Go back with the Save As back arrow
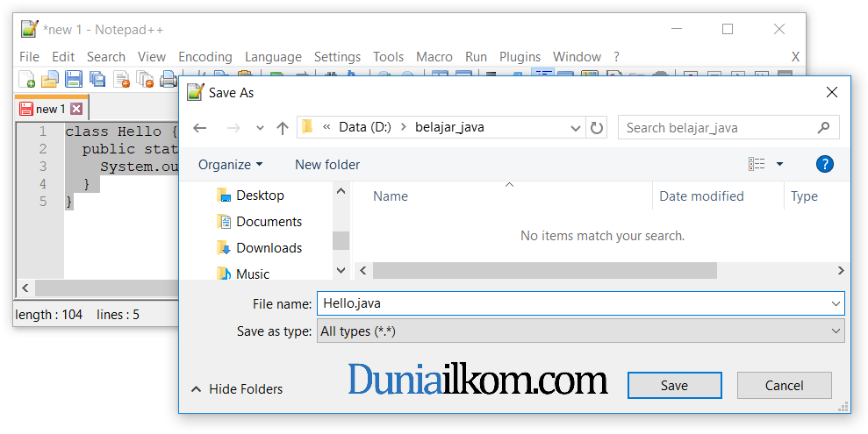Viewport: 868px width, 434px height. (200, 128)
